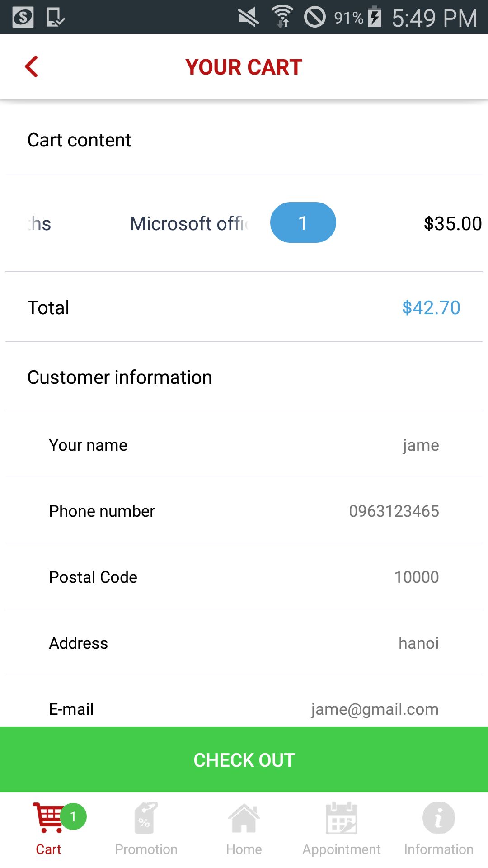Edit the E-mail field
The height and width of the screenshot is (868, 488).
pos(375,709)
